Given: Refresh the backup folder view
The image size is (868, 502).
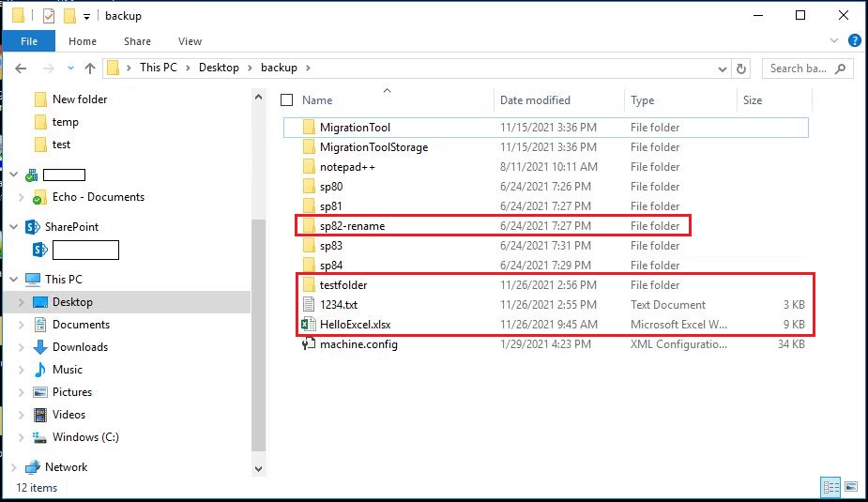Looking at the screenshot, I should (741, 68).
